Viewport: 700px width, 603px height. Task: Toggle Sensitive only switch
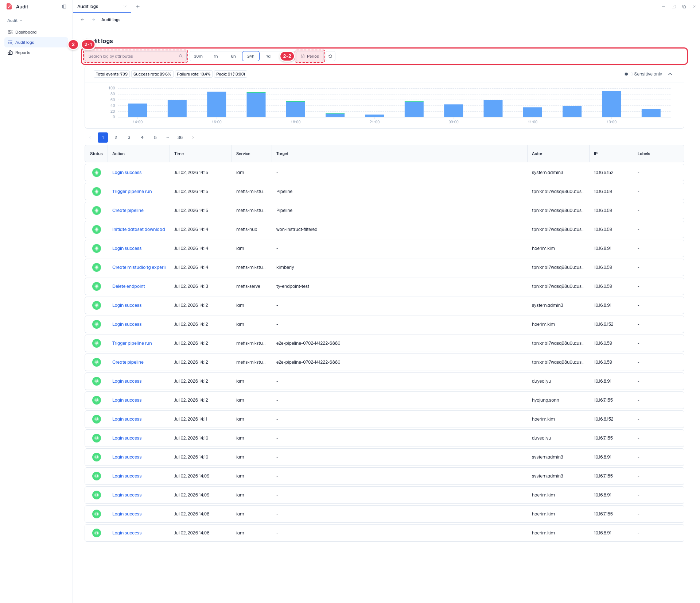click(628, 74)
